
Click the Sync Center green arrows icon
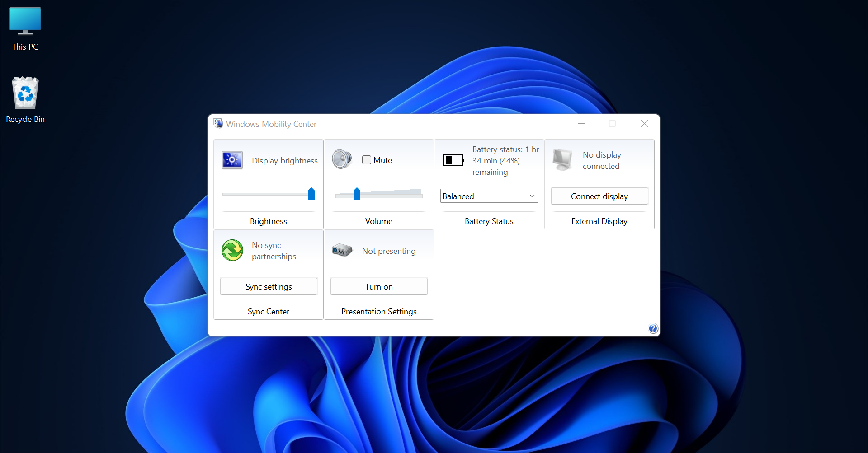(232, 250)
